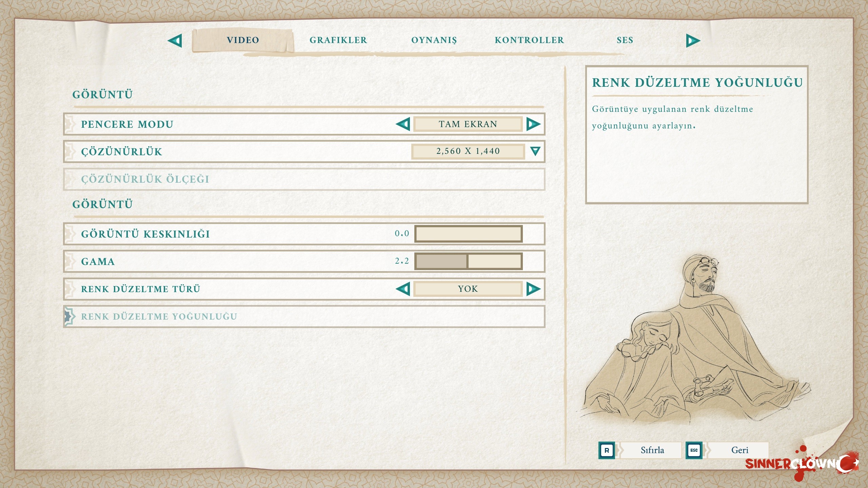Click left arrow of Renk Düzeltme Türü
Viewport: 868px width, 488px height.
pyautogui.click(x=403, y=289)
